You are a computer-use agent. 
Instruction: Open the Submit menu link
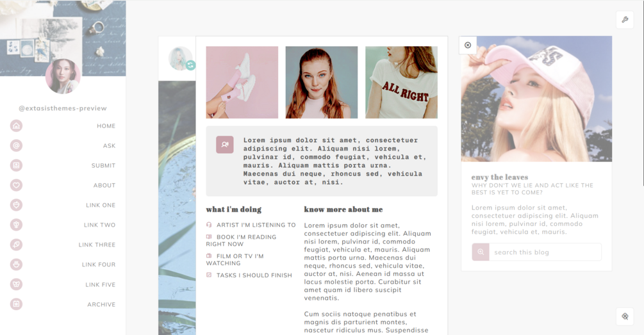pos(103,165)
